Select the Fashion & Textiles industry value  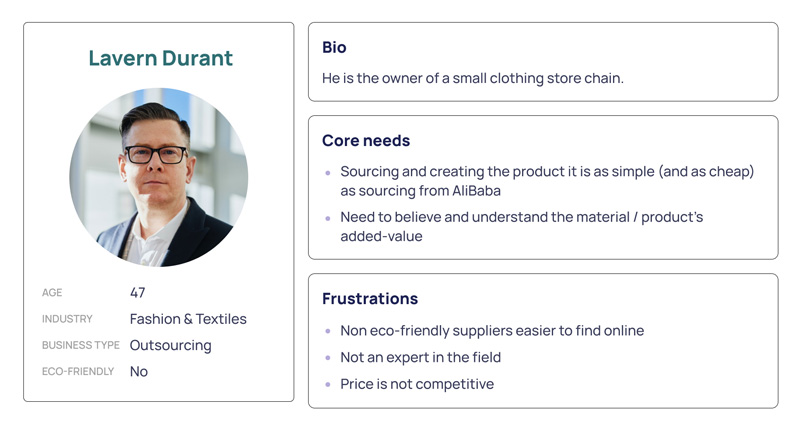pyautogui.click(x=188, y=319)
